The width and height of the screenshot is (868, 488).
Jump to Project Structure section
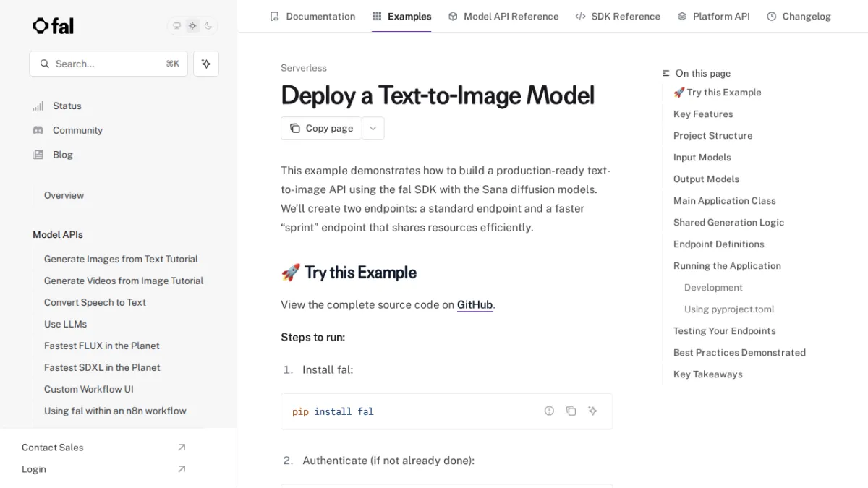[x=712, y=135]
